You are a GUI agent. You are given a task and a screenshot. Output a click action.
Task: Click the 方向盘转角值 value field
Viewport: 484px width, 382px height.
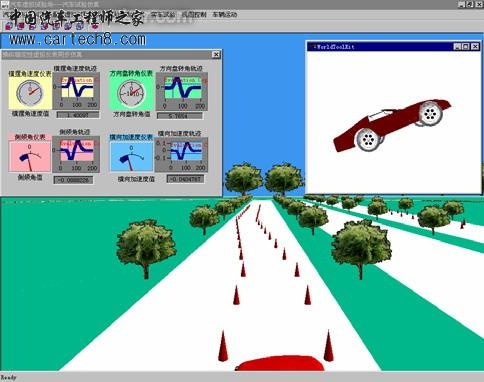pyautogui.click(x=180, y=116)
